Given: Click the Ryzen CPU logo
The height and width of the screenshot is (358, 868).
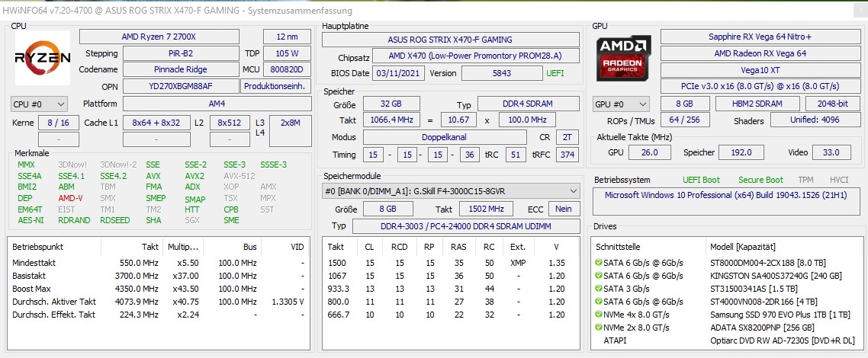Looking at the screenshot, I should [x=43, y=57].
